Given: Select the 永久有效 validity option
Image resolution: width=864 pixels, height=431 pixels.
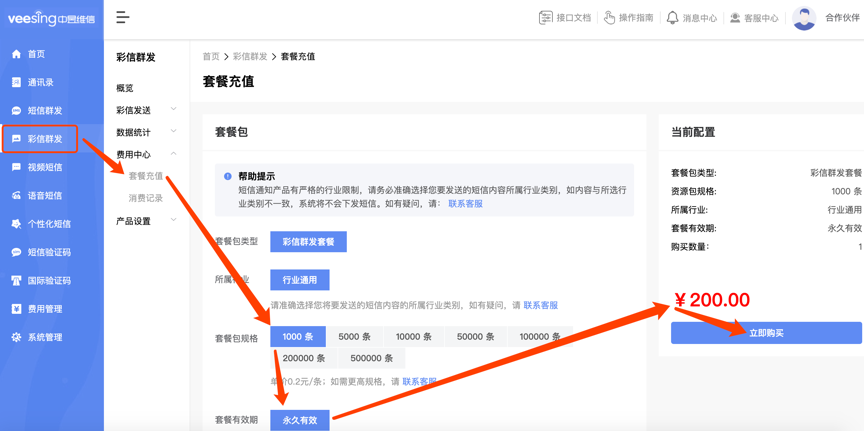Looking at the screenshot, I should tap(300, 420).
